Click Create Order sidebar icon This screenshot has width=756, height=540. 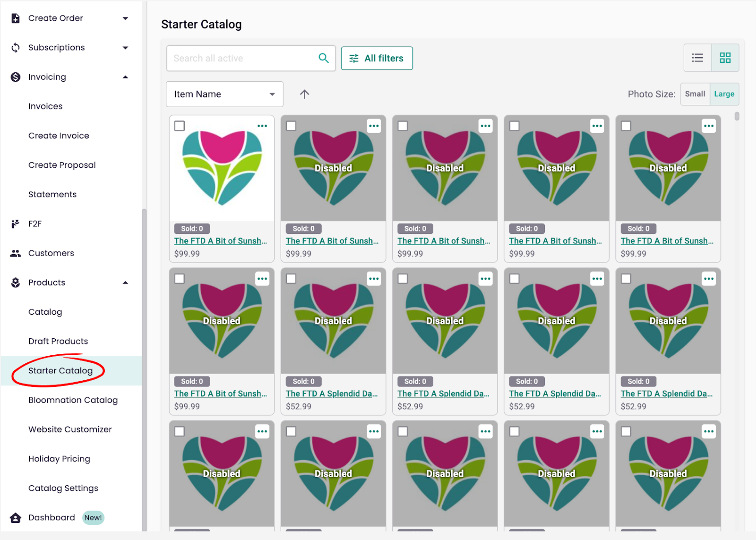click(16, 18)
